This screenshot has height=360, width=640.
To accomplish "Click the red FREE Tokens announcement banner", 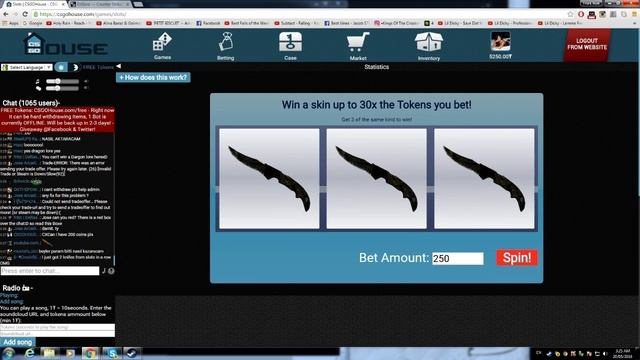I will [x=57, y=120].
